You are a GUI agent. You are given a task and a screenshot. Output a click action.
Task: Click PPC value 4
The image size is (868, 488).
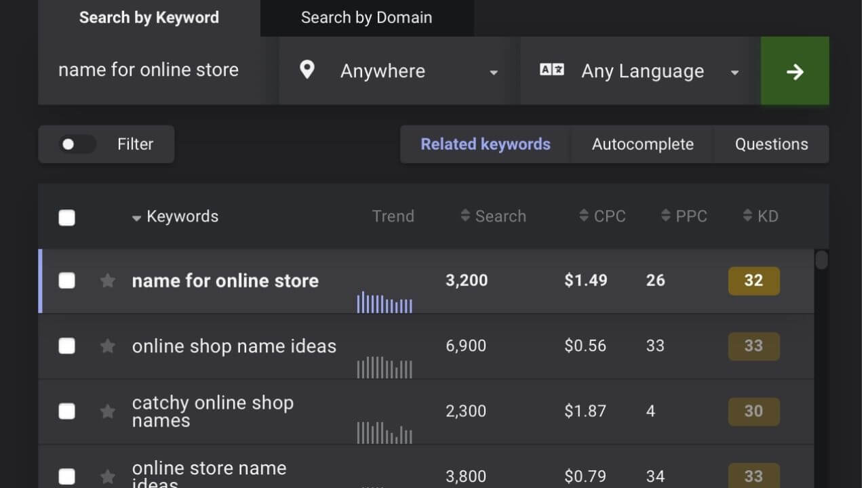point(651,411)
